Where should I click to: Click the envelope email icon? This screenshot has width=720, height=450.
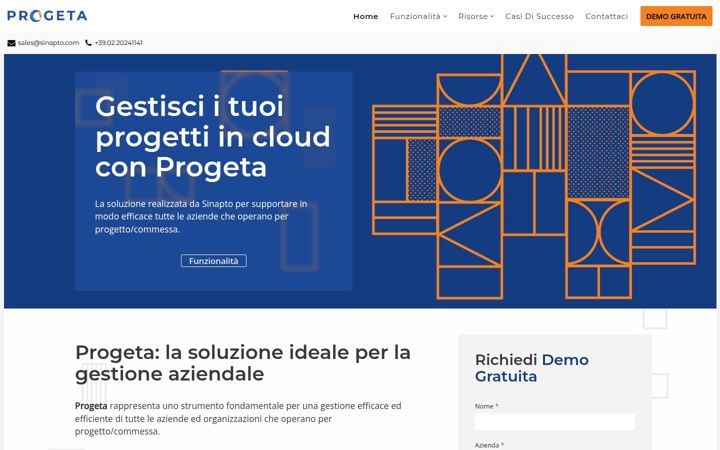coord(11,43)
